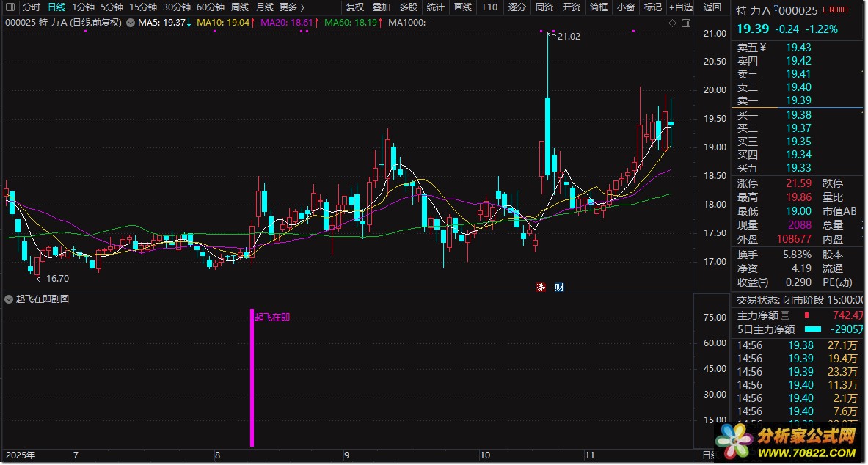This screenshot has height=465, width=868.
Task: Expand 更多 time period options
Action: [292, 7]
